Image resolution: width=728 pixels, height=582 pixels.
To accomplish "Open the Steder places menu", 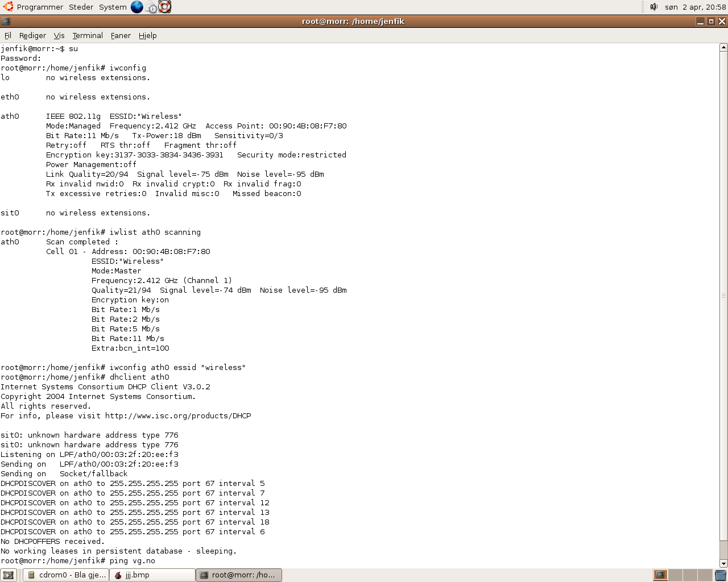I will (81, 7).
